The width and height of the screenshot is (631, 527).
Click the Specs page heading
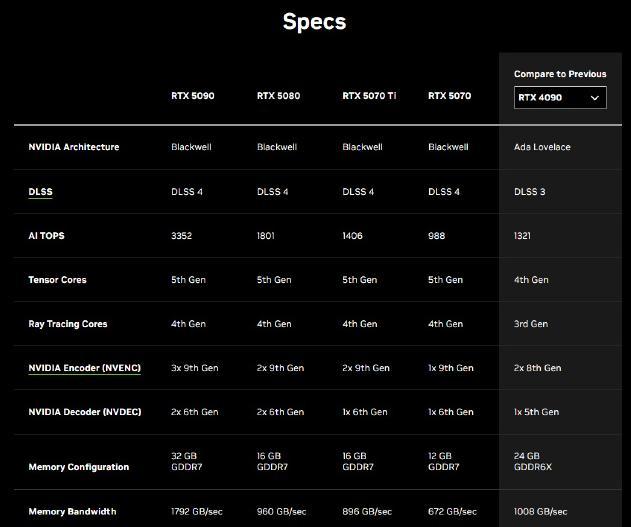(x=314, y=22)
